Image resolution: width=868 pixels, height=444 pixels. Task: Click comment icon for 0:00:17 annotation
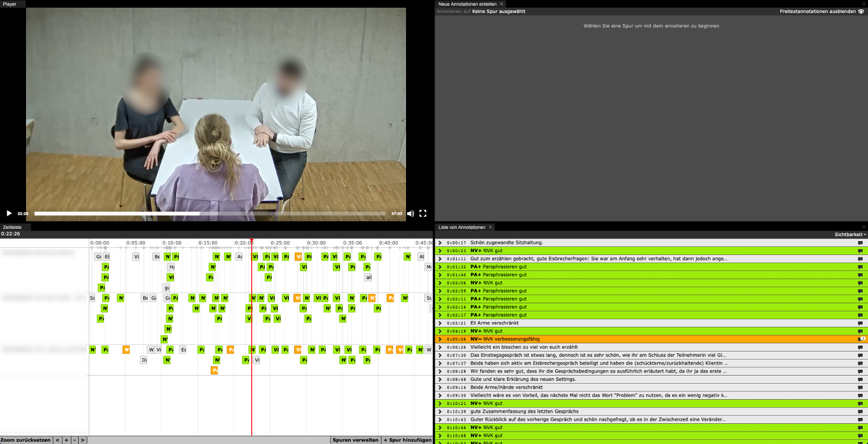(860, 243)
